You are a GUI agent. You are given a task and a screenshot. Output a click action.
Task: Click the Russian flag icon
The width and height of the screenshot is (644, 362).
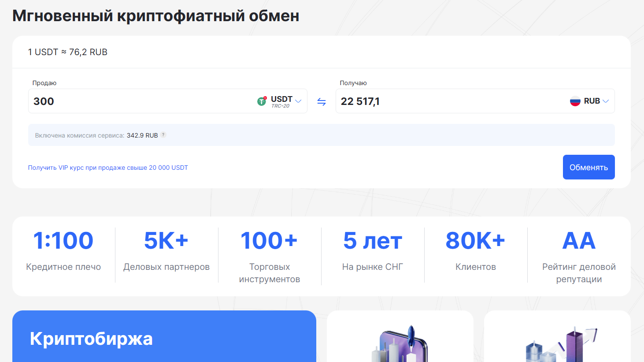pos(575,101)
